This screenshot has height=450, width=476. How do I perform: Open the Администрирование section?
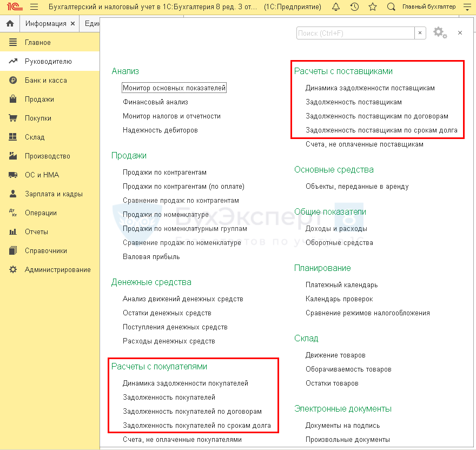click(57, 269)
